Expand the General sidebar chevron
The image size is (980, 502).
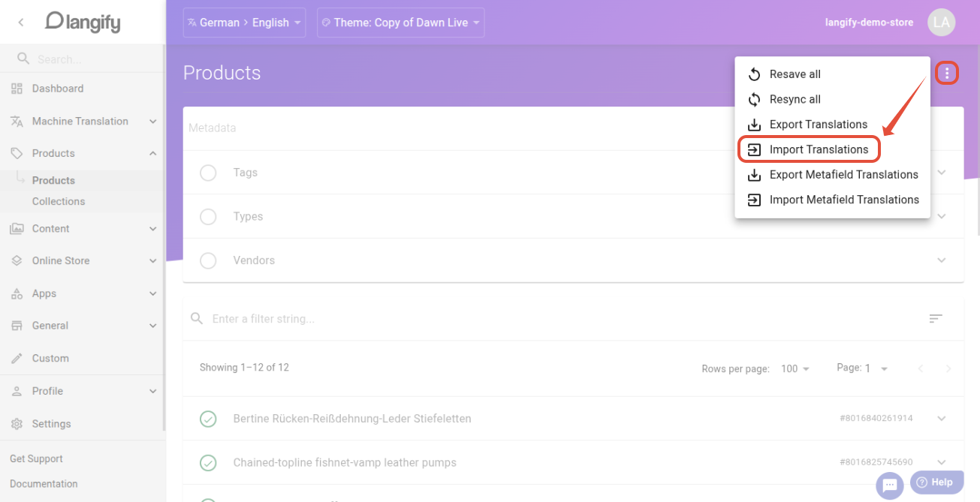coord(152,326)
